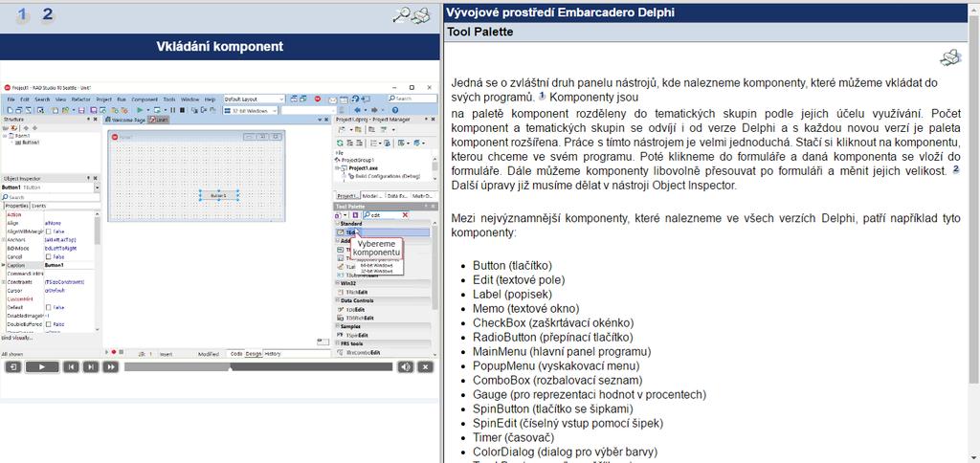The image size is (980, 463).
Task: Click the red macro record dot icon
Action: [114, 352]
